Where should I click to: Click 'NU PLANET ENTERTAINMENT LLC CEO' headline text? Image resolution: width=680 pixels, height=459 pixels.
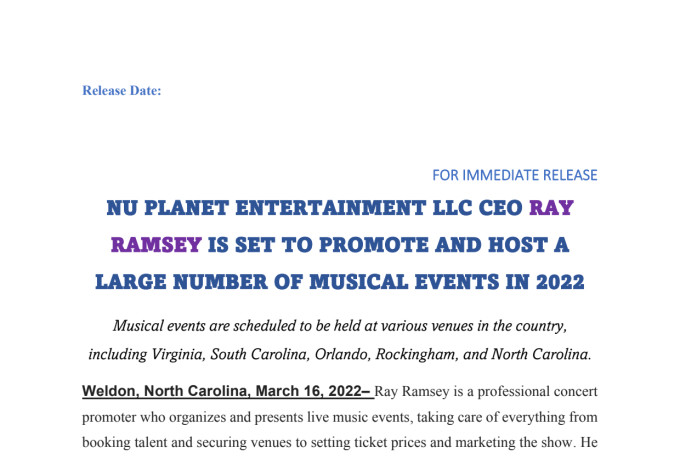point(314,208)
